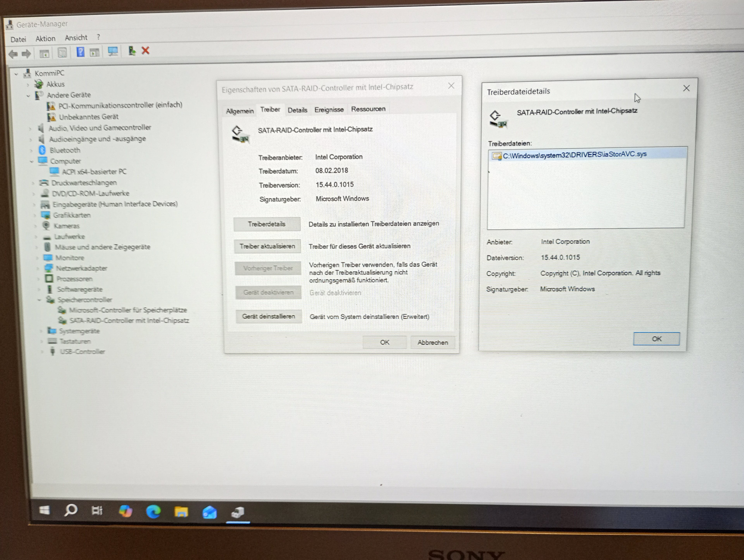Select the iaStorAVC.sys driver file entry

(x=574, y=155)
